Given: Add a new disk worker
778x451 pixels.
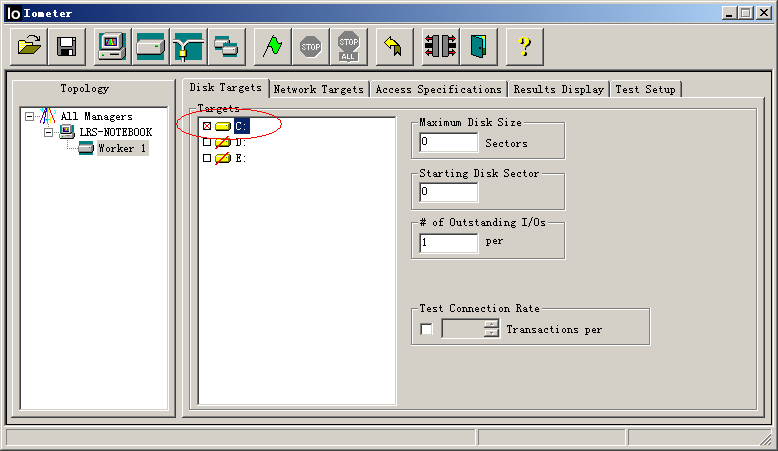Looking at the screenshot, I should [x=150, y=46].
